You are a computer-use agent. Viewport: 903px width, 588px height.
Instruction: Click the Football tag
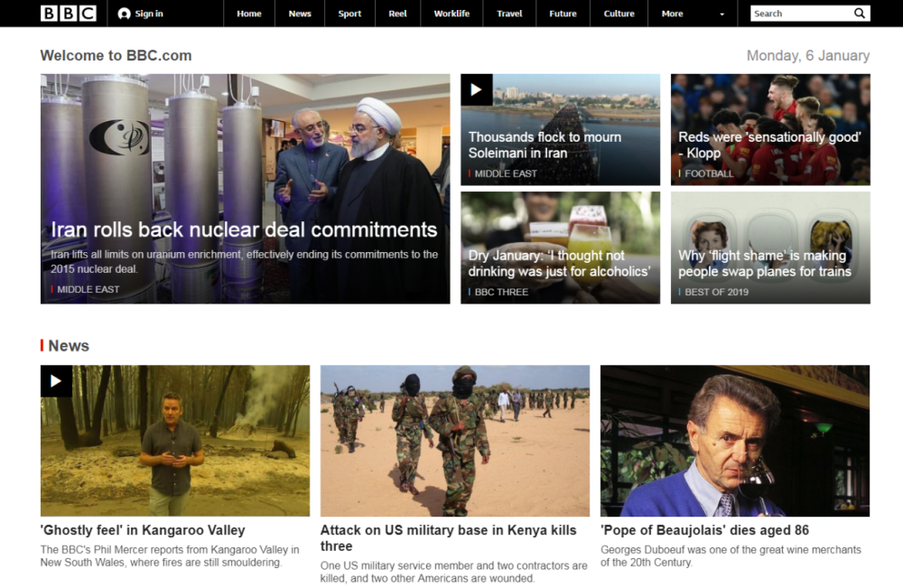click(x=708, y=173)
